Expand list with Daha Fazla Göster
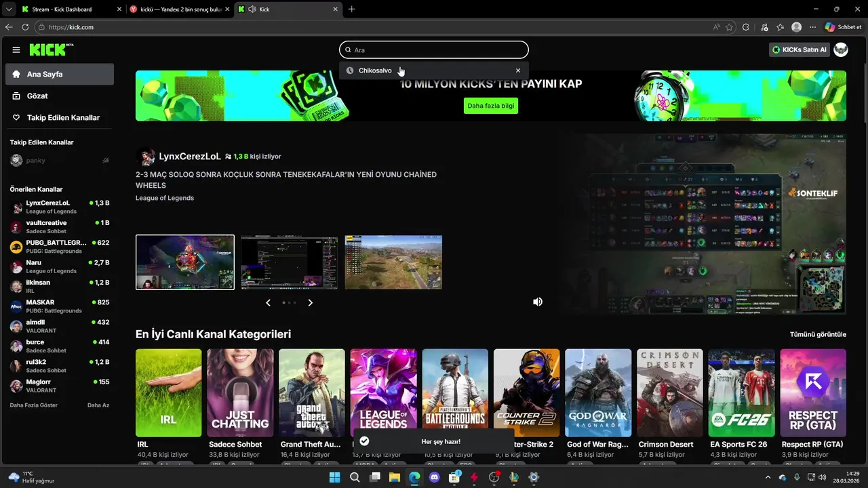 click(33, 405)
